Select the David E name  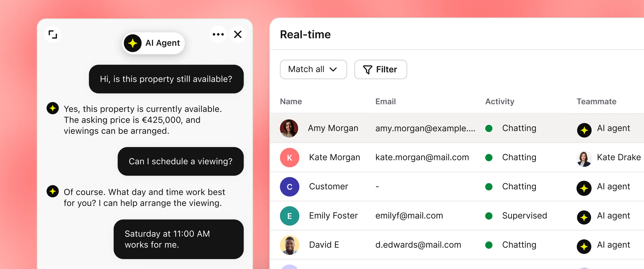324,245
